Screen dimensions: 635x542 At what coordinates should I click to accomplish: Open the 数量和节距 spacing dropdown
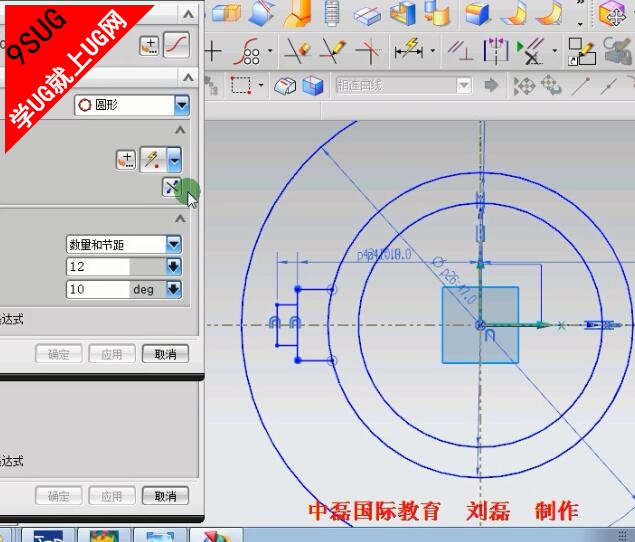click(x=124, y=245)
